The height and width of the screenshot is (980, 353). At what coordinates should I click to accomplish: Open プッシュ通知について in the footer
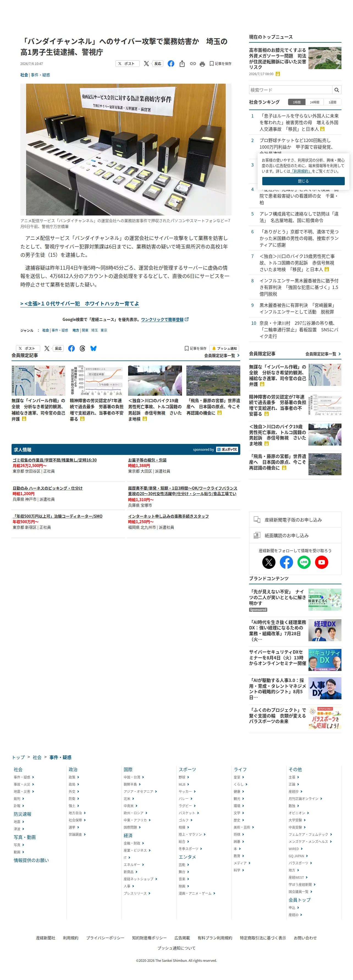click(176, 948)
